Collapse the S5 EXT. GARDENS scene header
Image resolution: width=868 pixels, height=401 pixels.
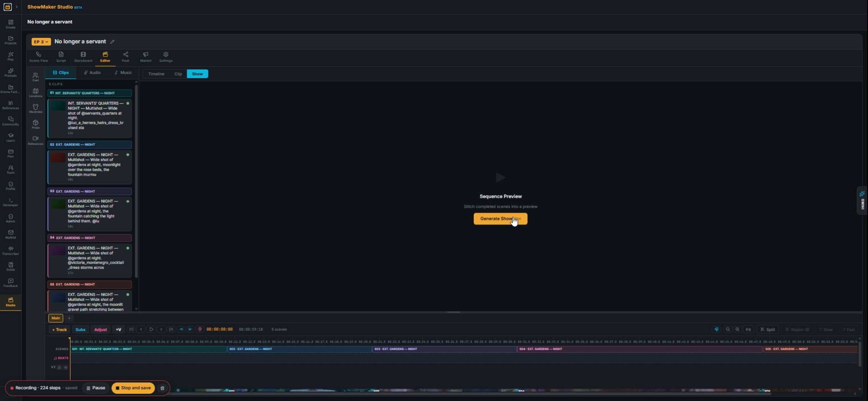click(90, 284)
